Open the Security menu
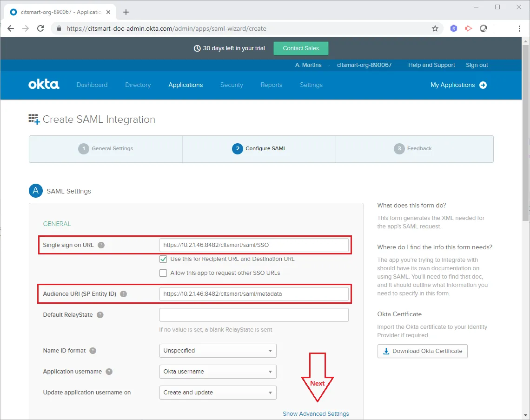Screen dimensions: 530x420 (x=232, y=85)
